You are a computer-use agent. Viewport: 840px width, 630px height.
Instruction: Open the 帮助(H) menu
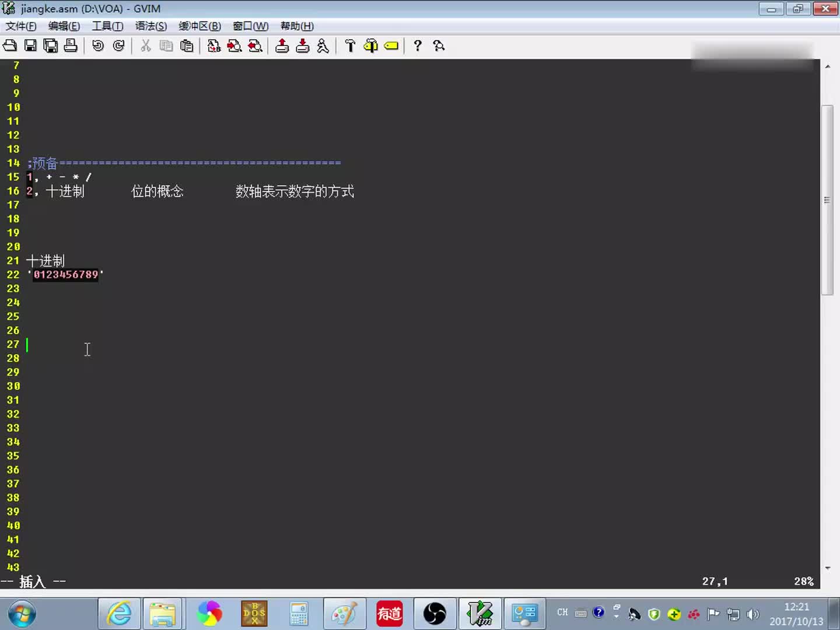click(297, 26)
